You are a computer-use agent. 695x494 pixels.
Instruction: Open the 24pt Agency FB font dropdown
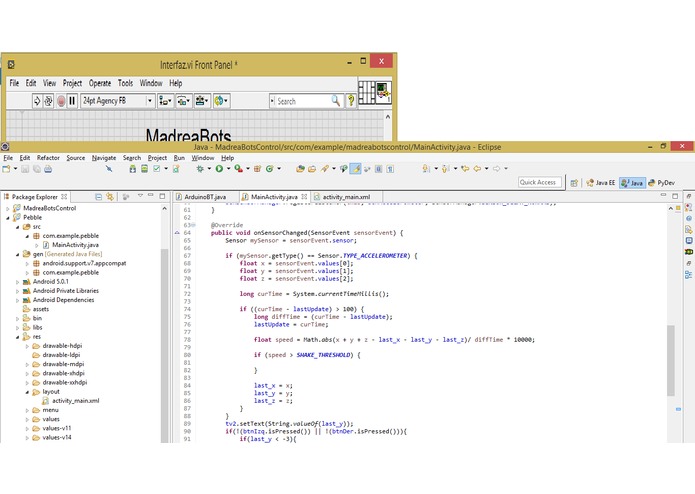click(149, 101)
